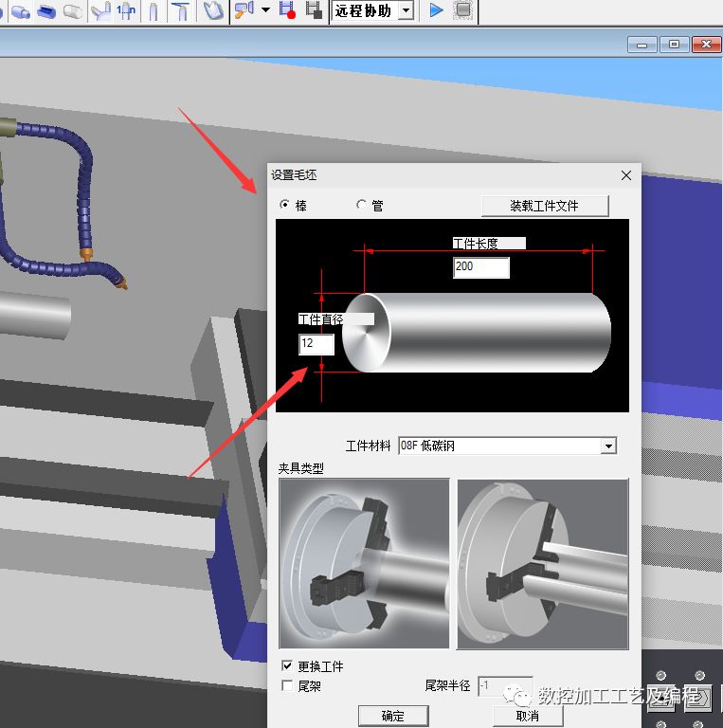
Task: Confirm with the 确定 button
Action: 392,716
